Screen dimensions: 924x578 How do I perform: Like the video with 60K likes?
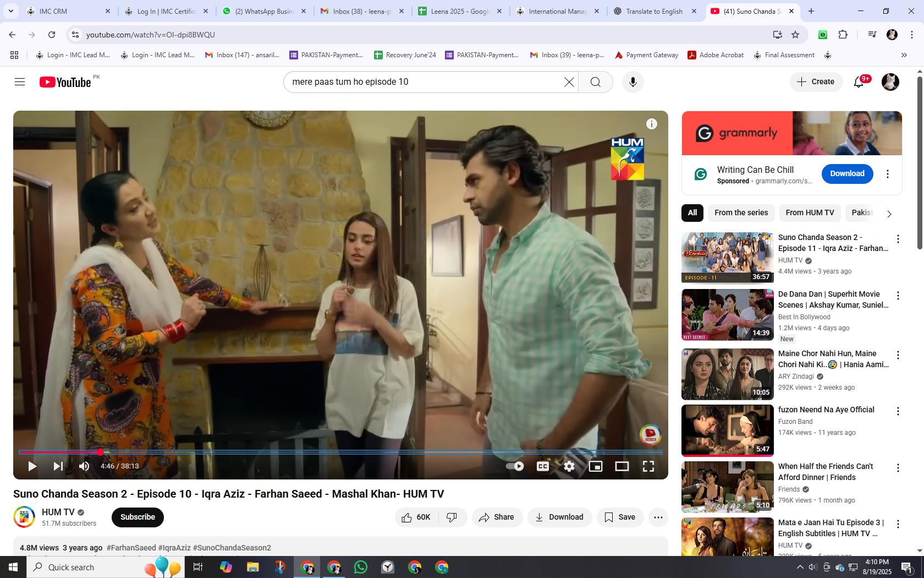(x=416, y=517)
